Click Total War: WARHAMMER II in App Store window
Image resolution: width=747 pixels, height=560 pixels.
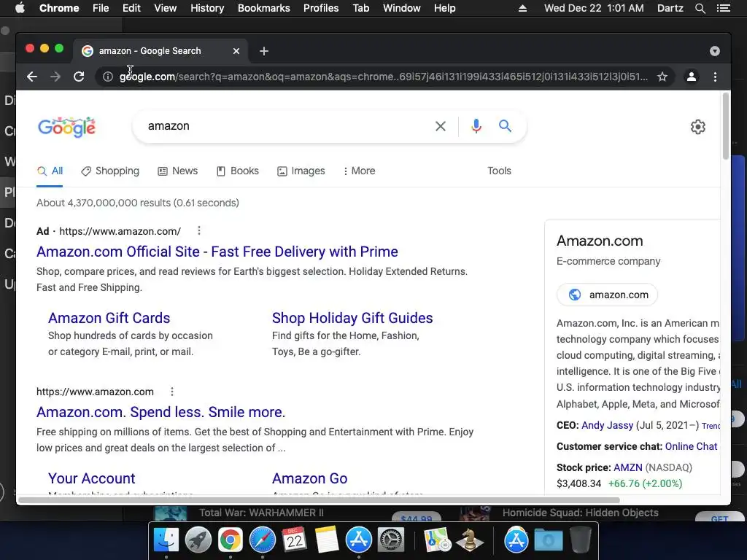pyautogui.click(x=261, y=513)
